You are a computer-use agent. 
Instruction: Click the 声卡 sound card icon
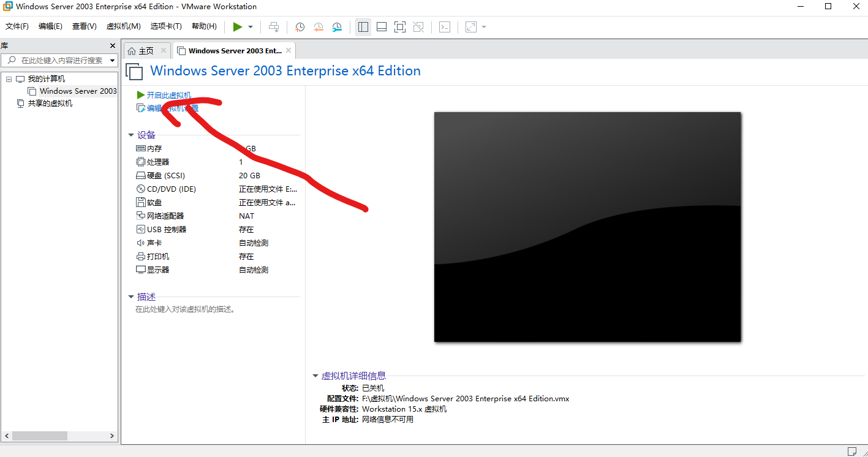(141, 243)
